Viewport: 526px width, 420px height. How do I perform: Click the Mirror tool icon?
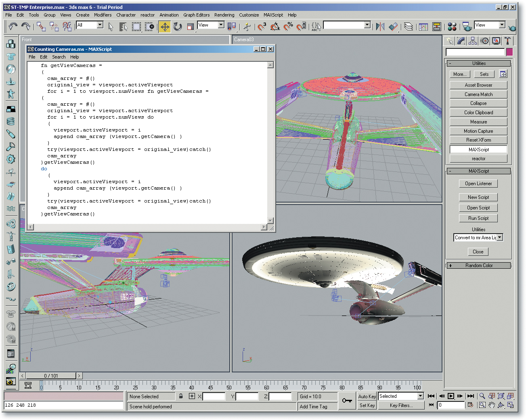(x=380, y=27)
